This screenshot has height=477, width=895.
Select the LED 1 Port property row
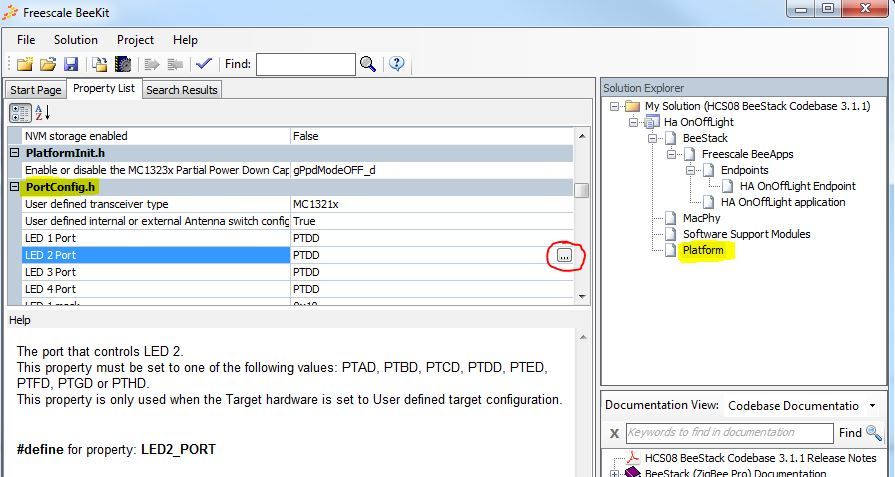click(298, 238)
